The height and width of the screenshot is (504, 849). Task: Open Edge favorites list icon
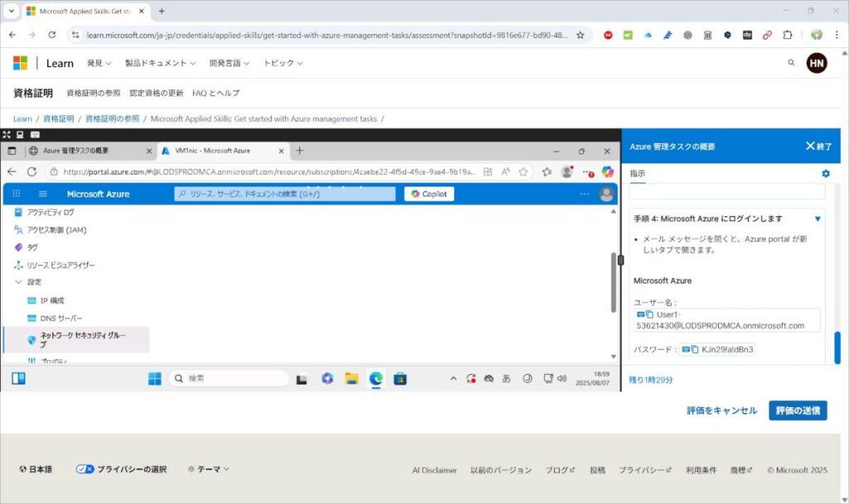click(547, 172)
